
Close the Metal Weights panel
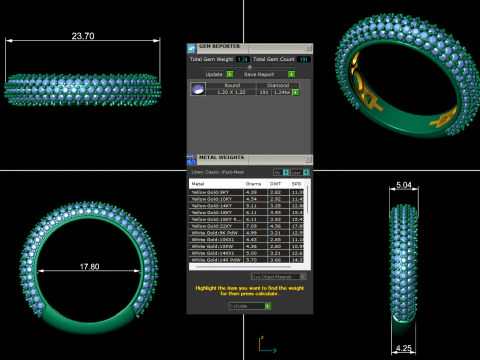tap(309, 160)
